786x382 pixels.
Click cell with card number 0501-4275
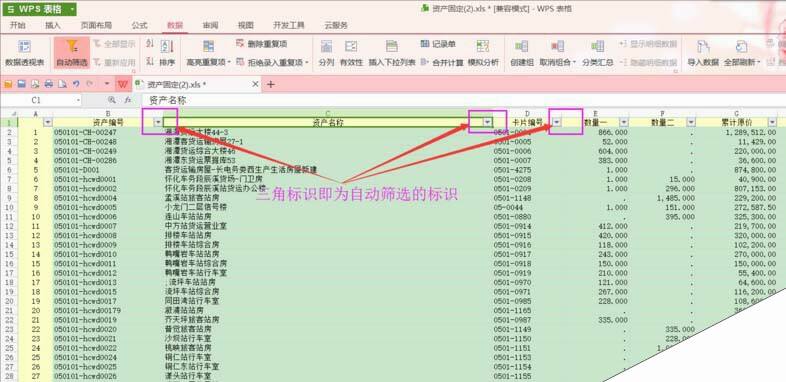[527, 169]
